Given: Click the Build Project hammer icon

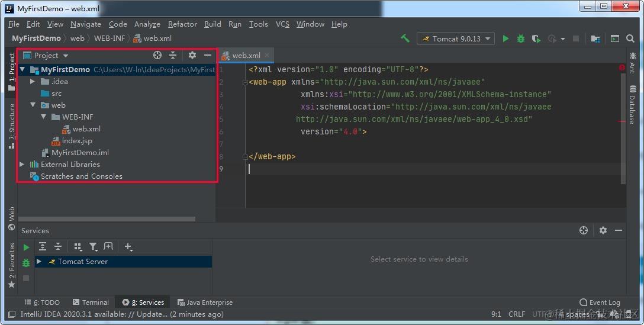Looking at the screenshot, I should pyautogui.click(x=405, y=38).
